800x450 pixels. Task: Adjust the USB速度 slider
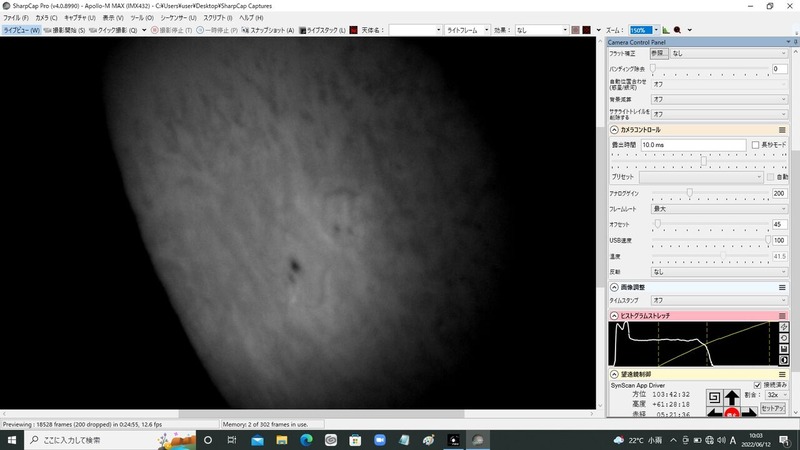tap(768, 239)
